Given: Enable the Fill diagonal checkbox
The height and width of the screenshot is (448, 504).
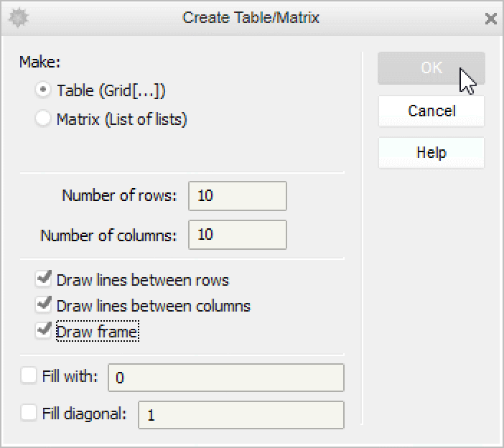Looking at the screenshot, I should tap(29, 413).
